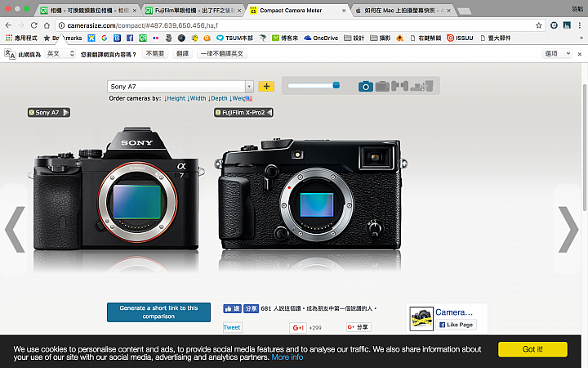
Task: Click the 翻譯 translate button
Action: 183,54
